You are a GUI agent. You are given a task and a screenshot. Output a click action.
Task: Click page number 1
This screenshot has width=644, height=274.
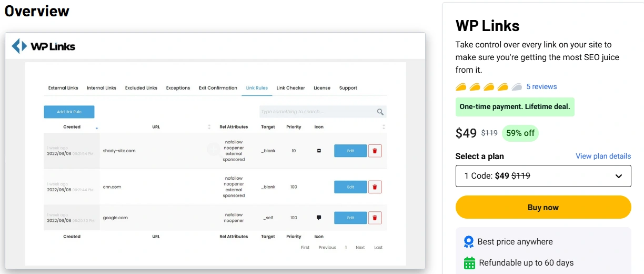pos(346,248)
